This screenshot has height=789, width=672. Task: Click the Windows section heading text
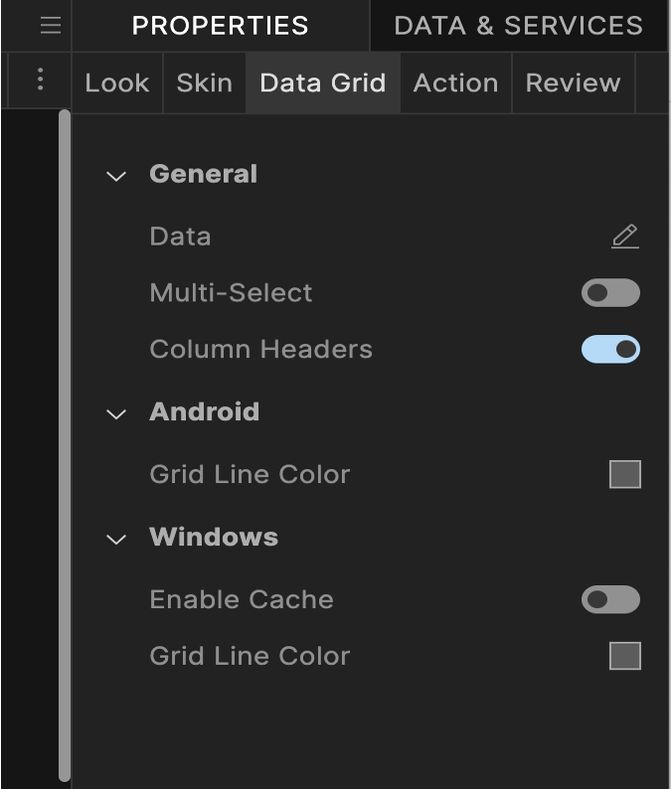(214, 537)
